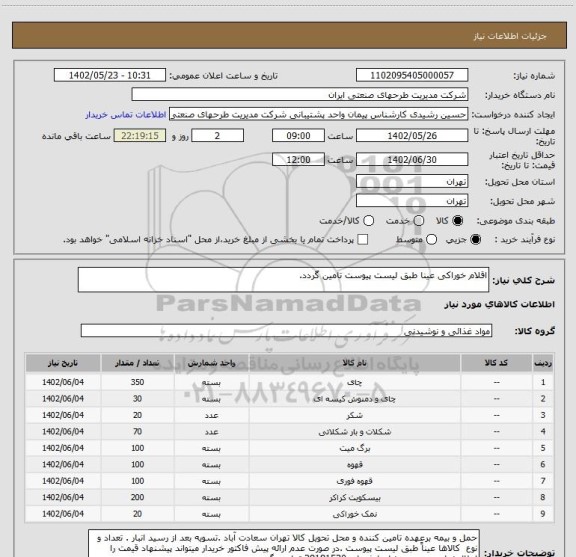Select item برگ مبت in row 5
576x557 pixels.
click(x=354, y=448)
